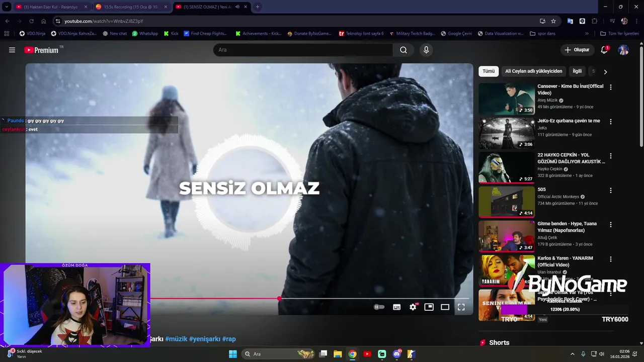Switch to the 15.5s Recording tab
This screenshot has width=644, height=362.
pos(132,7)
